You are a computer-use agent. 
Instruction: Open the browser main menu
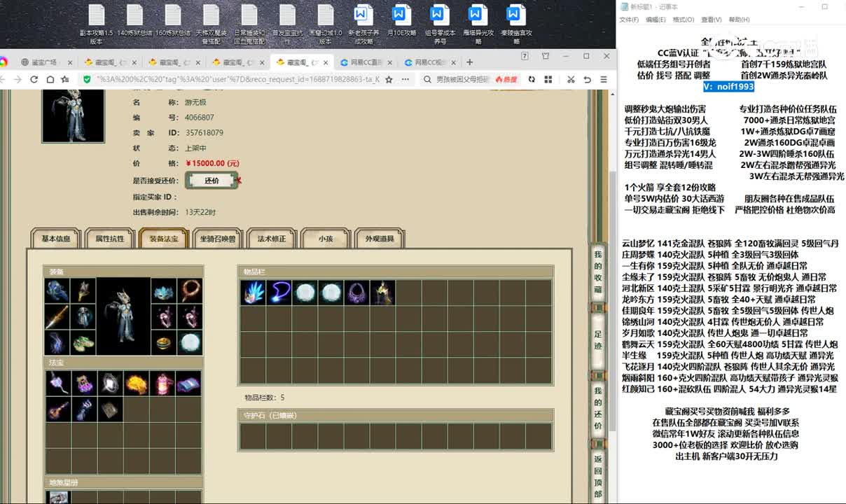tap(603, 80)
